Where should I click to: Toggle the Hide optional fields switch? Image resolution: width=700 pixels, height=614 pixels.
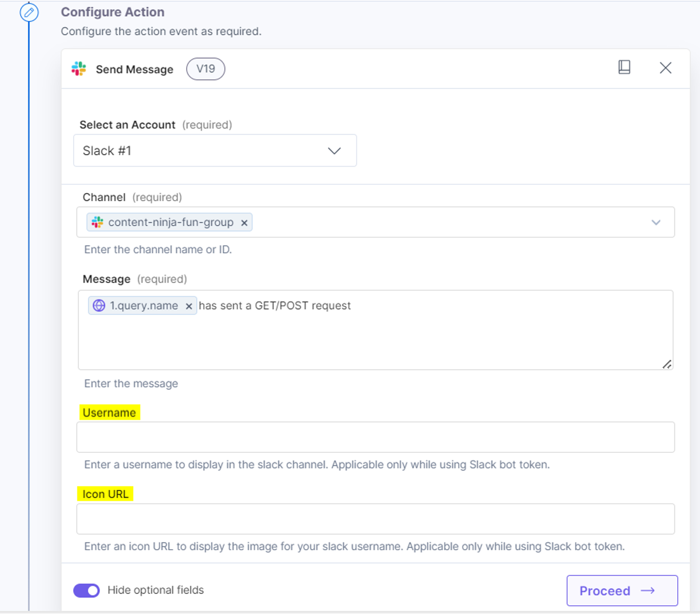pyautogui.click(x=87, y=590)
